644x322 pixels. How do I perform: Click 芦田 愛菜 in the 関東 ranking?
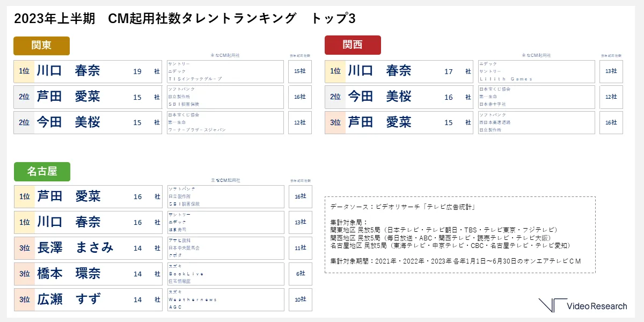(68, 97)
